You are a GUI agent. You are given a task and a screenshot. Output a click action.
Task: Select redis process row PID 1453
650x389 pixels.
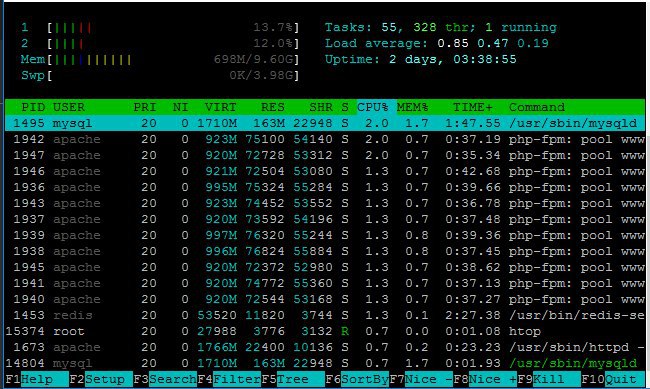325,315
